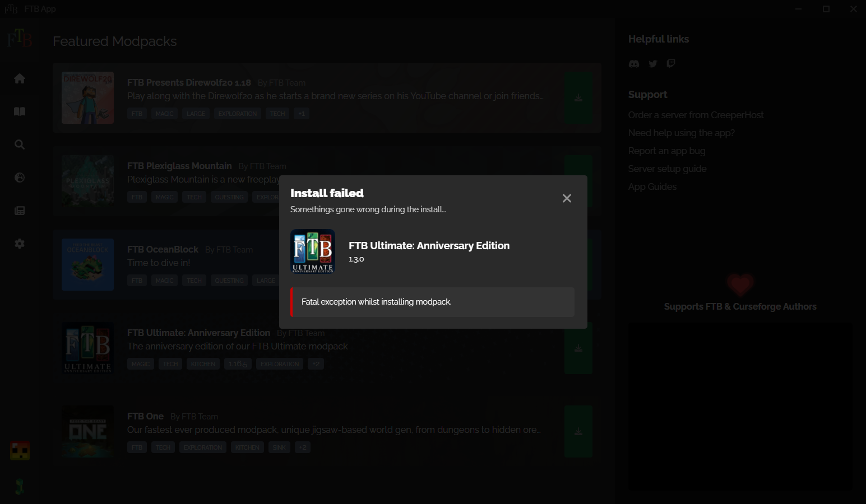The image size is (866, 504).
Task: Show the +2 extra tags on FTB One
Action: pyautogui.click(x=302, y=447)
